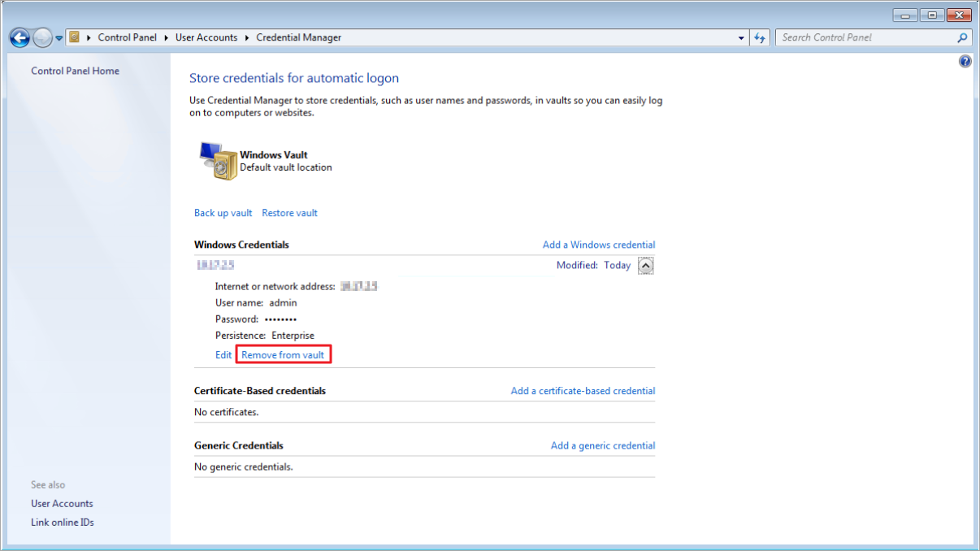The height and width of the screenshot is (551, 980).
Task: Select User Accounts in breadcrumb
Action: (x=206, y=37)
